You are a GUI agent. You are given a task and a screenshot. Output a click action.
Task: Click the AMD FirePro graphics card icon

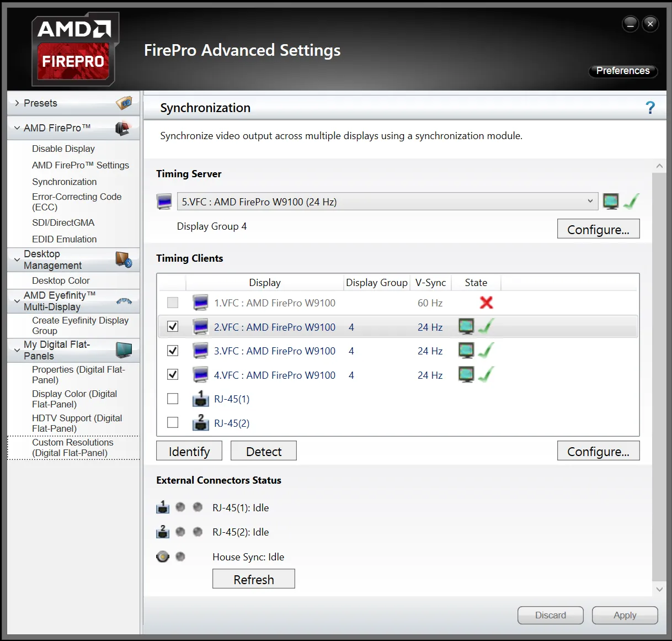(x=123, y=128)
